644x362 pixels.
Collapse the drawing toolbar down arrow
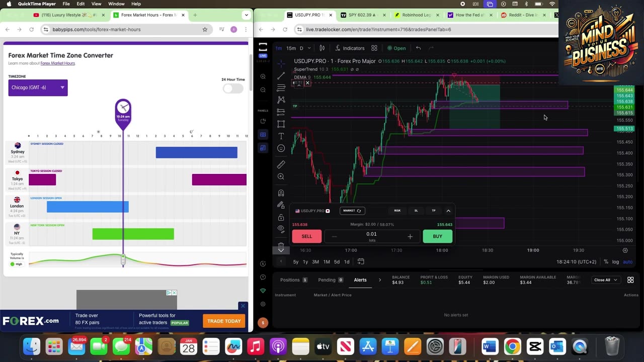click(281, 250)
